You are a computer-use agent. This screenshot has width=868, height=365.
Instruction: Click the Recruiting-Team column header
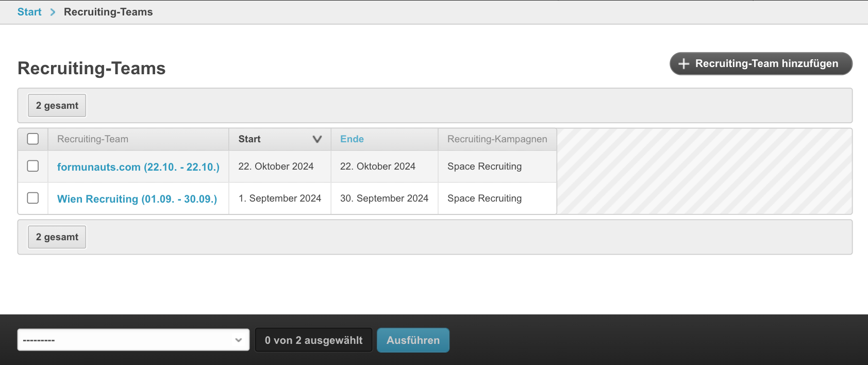pos(93,139)
